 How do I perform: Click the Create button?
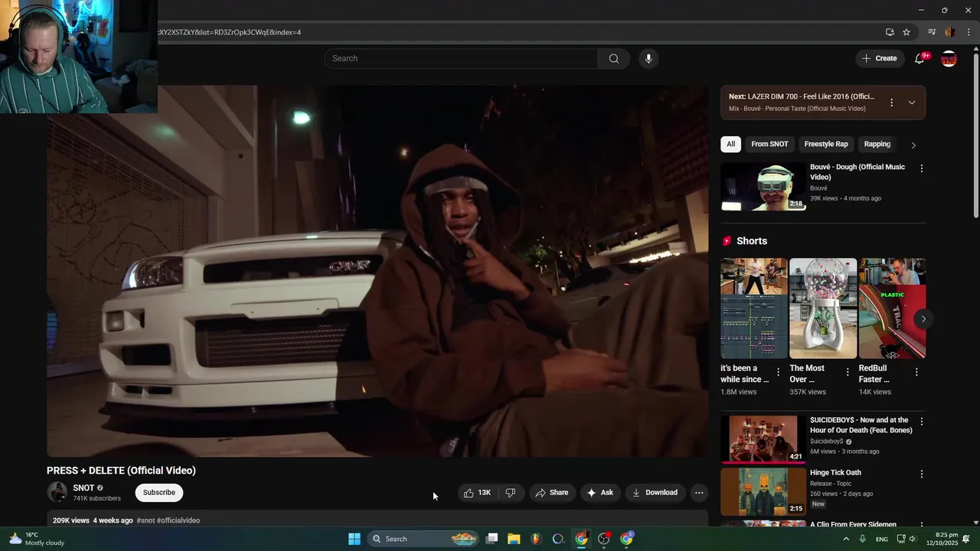pyautogui.click(x=879, y=59)
